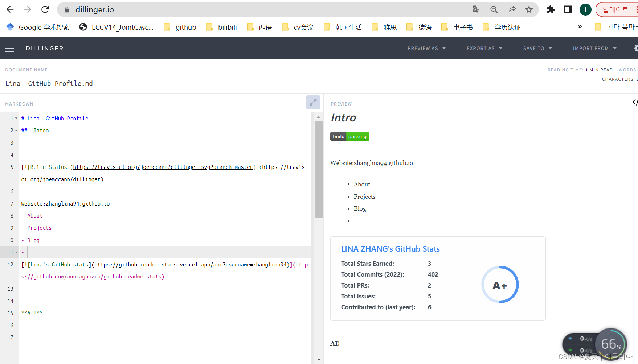Click the network speed 66% widget
This screenshot has height=364, width=638.
pyautogui.click(x=595, y=344)
